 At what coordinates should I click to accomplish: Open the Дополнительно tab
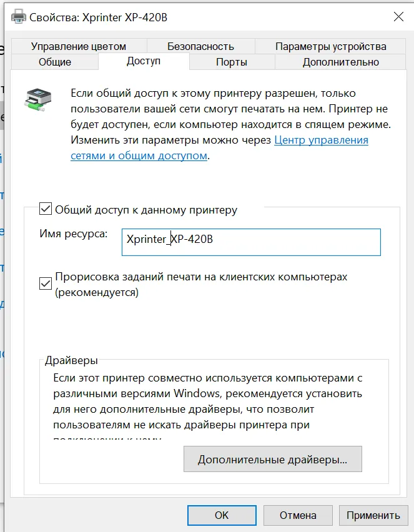(341, 62)
